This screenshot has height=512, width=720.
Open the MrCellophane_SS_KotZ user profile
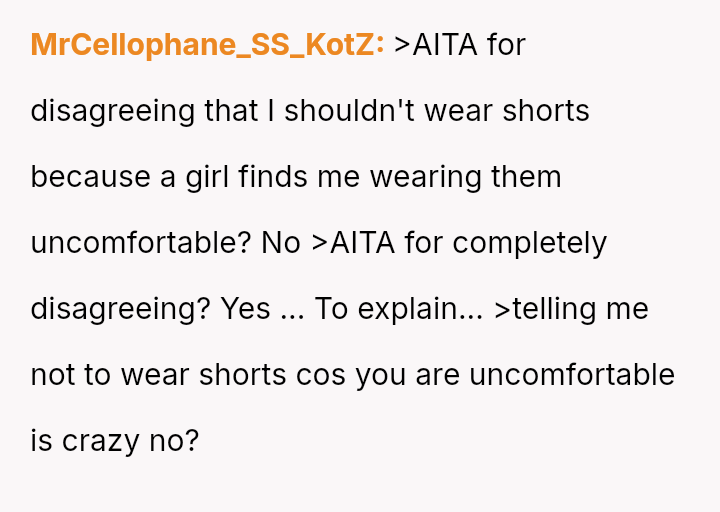pos(208,45)
